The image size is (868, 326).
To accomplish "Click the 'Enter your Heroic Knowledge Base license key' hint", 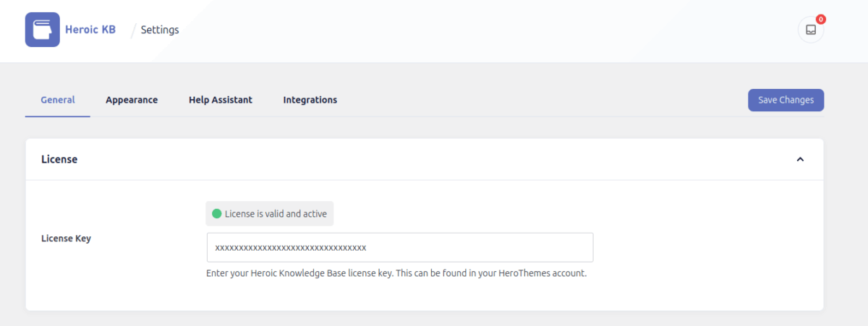I will tap(396, 274).
